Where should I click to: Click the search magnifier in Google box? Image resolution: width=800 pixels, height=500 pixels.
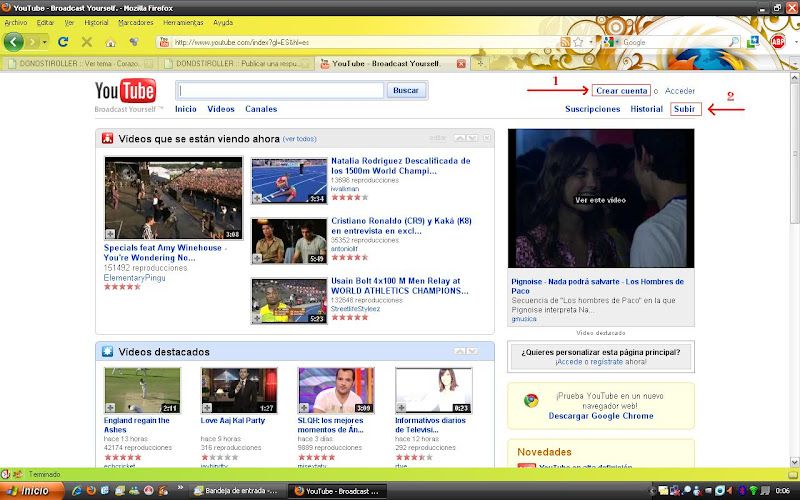734,42
